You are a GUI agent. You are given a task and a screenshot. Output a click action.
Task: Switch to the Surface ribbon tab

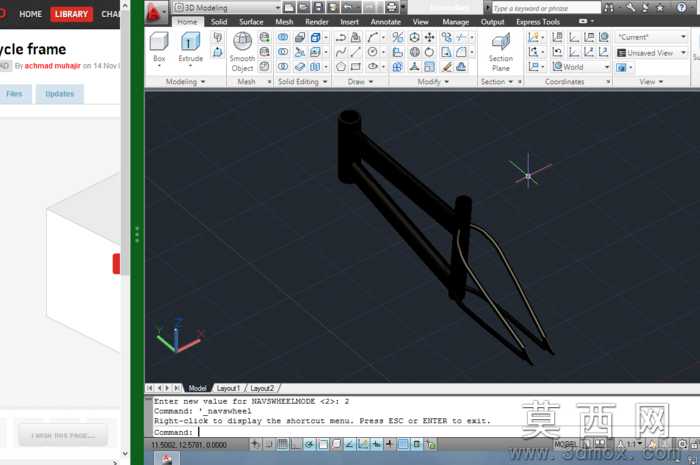[x=251, y=22]
